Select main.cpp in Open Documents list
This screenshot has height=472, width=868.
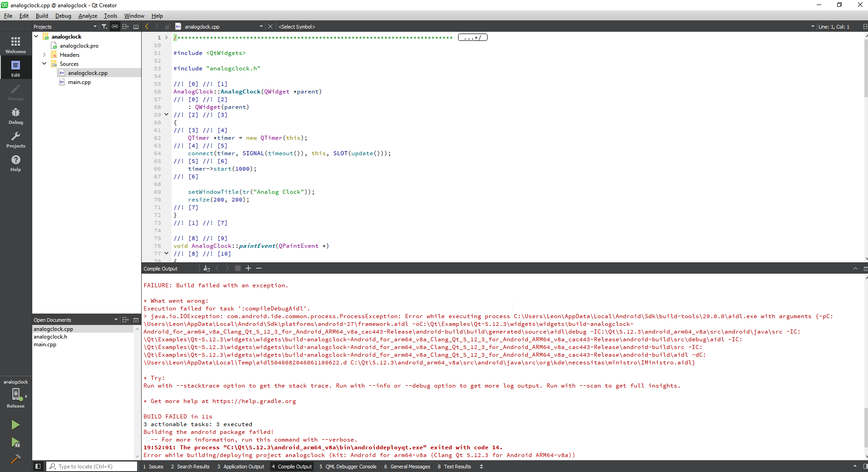click(x=45, y=344)
